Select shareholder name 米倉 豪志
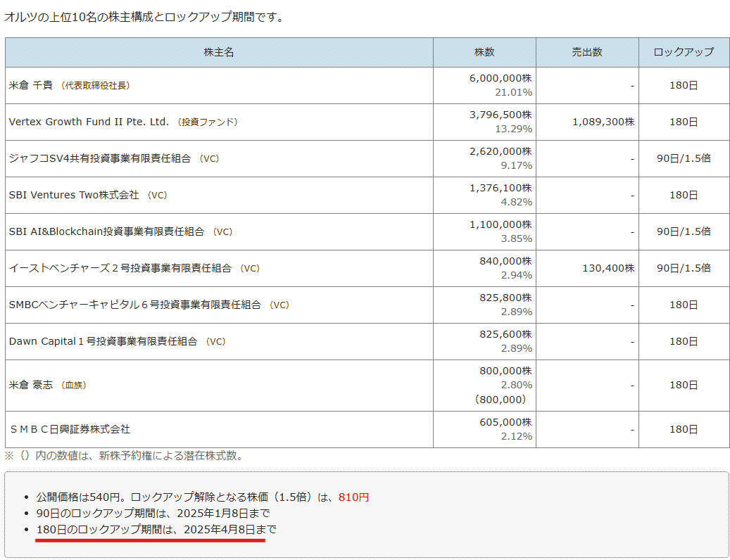 (x=31, y=385)
